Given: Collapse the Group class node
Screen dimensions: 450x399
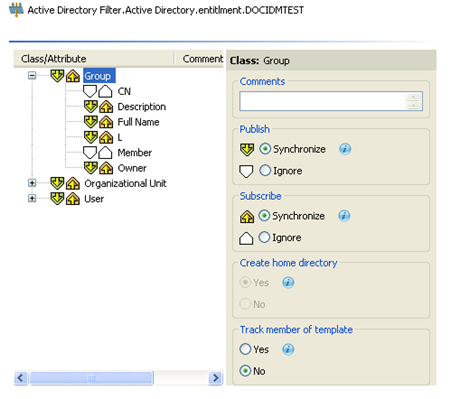Looking at the screenshot, I should (32, 76).
